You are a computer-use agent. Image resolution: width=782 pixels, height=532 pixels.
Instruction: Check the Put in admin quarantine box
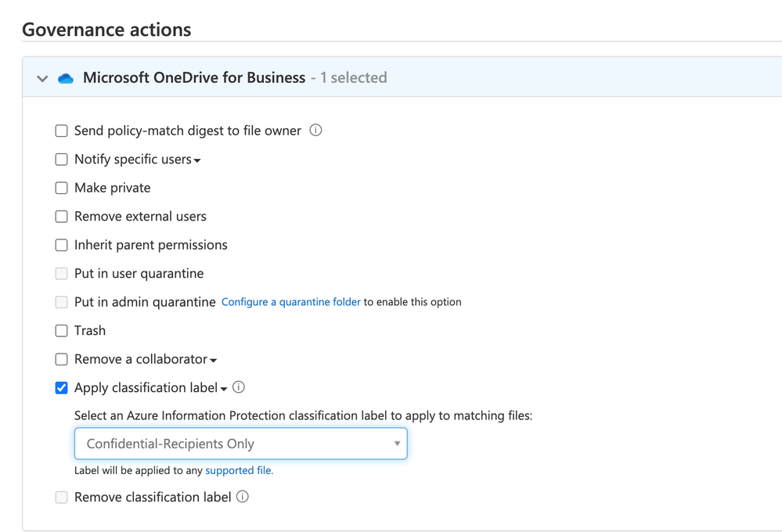pyautogui.click(x=61, y=302)
